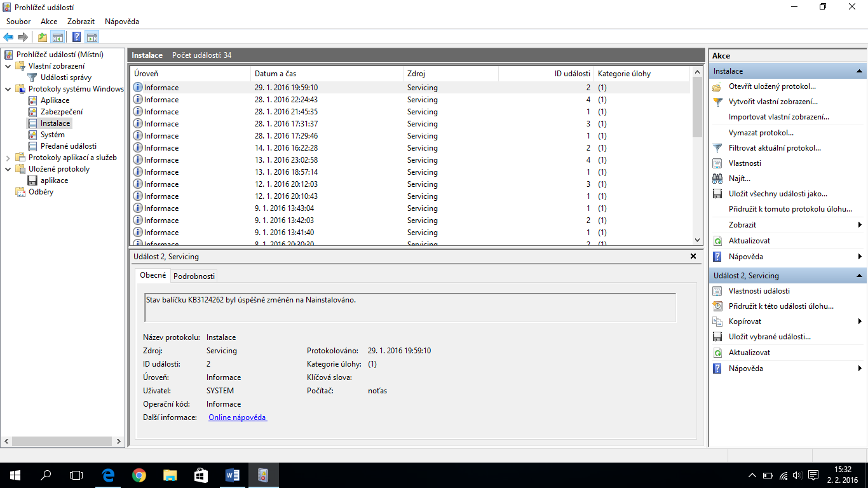The height and width of the screenshot is (488, 868).
Task: Open the Online nápověda link
Action: pos(238,417)
